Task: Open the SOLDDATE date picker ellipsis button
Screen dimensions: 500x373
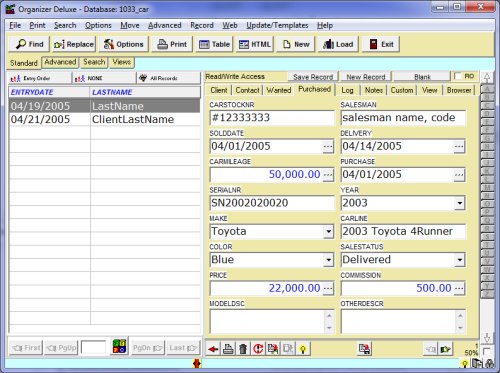Action: click(328, 146)
